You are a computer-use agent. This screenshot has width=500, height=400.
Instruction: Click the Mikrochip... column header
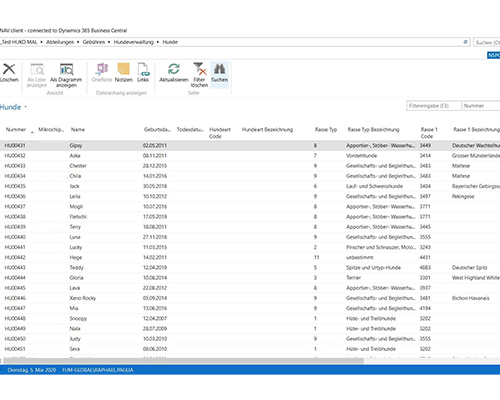(51, 130)
